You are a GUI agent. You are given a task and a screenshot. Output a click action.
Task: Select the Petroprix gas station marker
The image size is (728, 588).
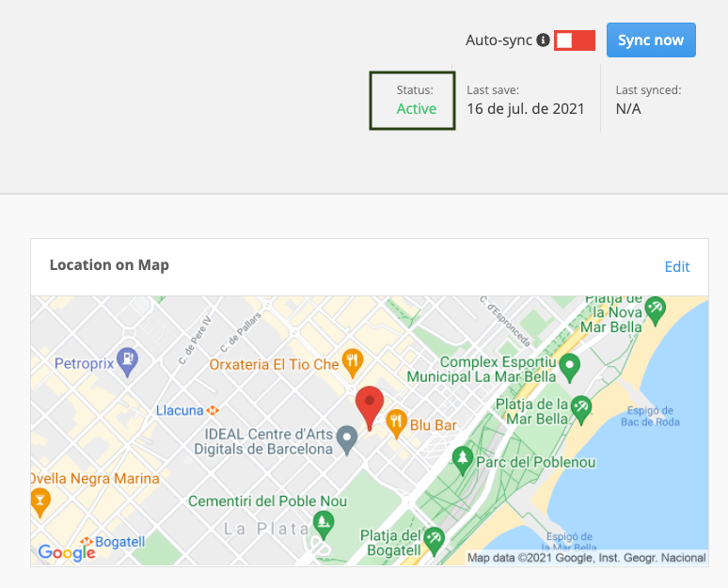point(127,362)
